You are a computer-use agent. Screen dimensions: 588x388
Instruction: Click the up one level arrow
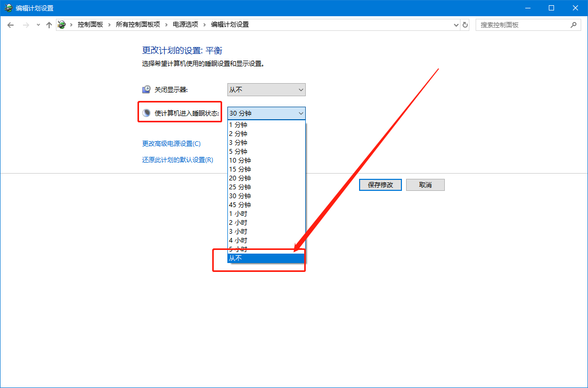click(49, 25)
